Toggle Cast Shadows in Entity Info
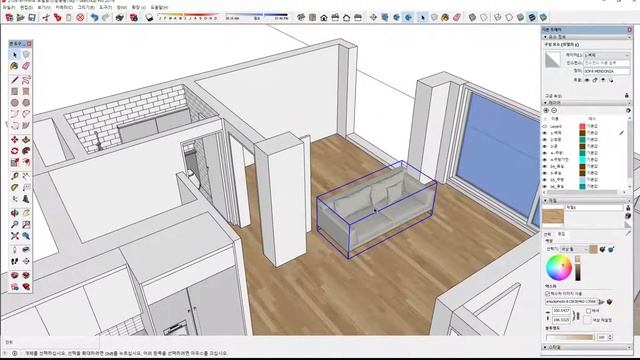The image size is (640, 360). coord(611,80)
